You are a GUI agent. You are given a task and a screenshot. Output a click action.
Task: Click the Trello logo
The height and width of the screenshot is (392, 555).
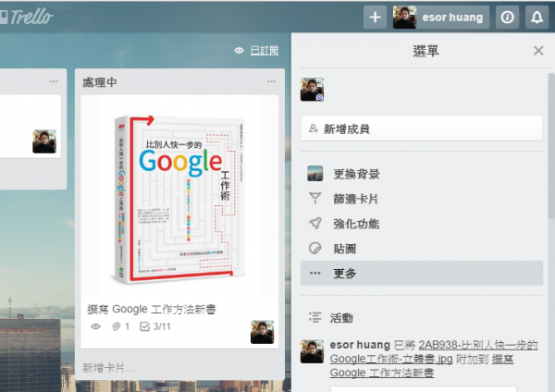point(26,17)
